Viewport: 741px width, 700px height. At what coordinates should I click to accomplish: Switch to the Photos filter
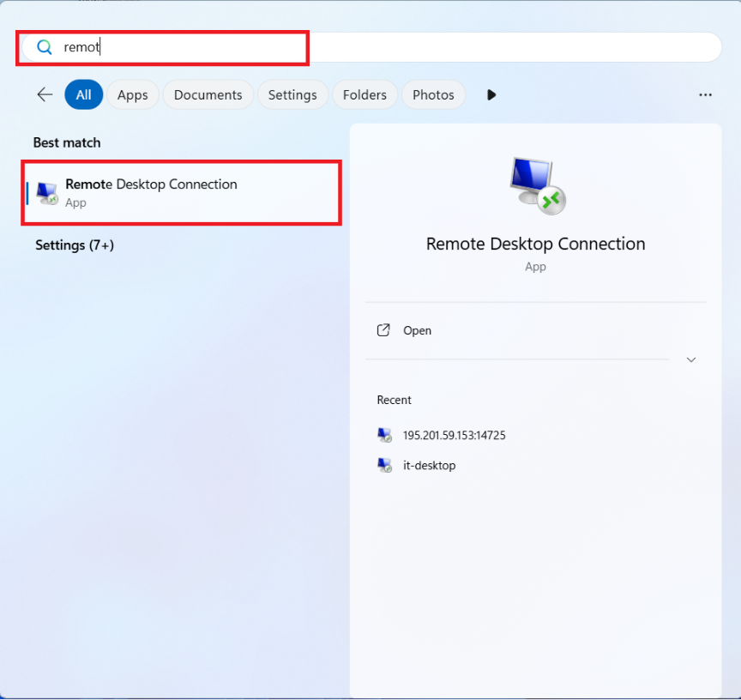[433, 95]
